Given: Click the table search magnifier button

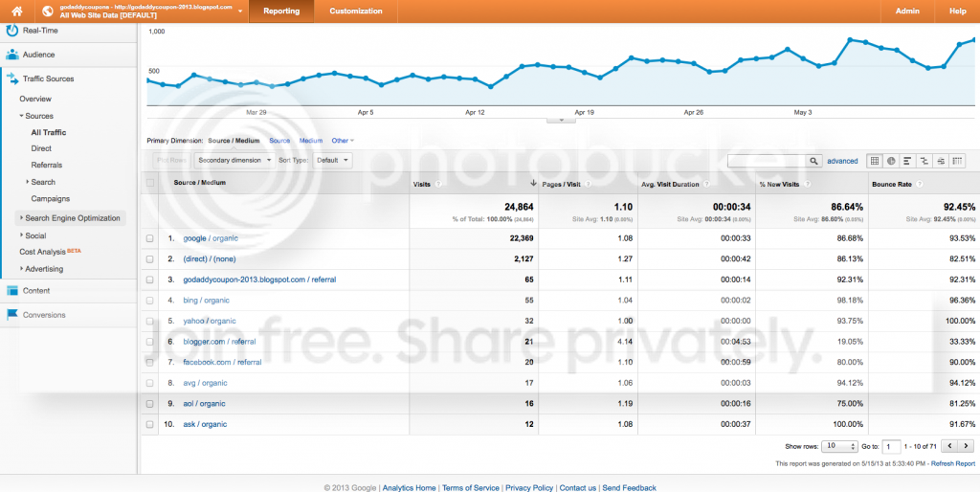Looking at the screenshot, I should [x=813, y=161].
